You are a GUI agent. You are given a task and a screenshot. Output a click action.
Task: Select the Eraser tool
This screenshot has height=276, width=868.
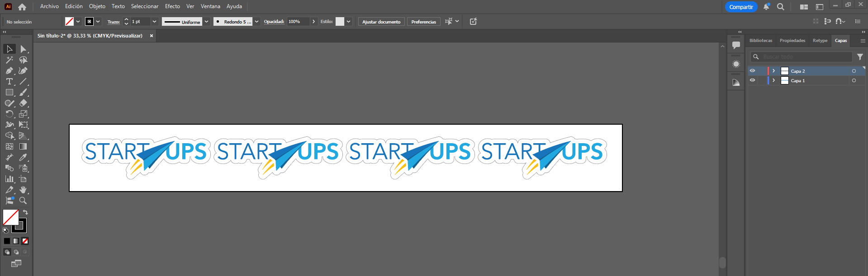click(x=23, y=103)
